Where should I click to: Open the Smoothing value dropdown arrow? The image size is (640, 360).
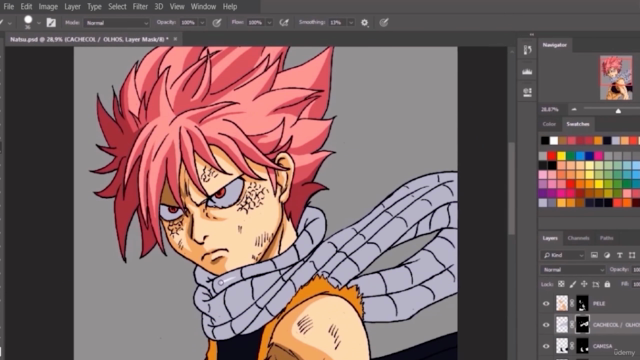pyautogui.click(x=351, y=23)
